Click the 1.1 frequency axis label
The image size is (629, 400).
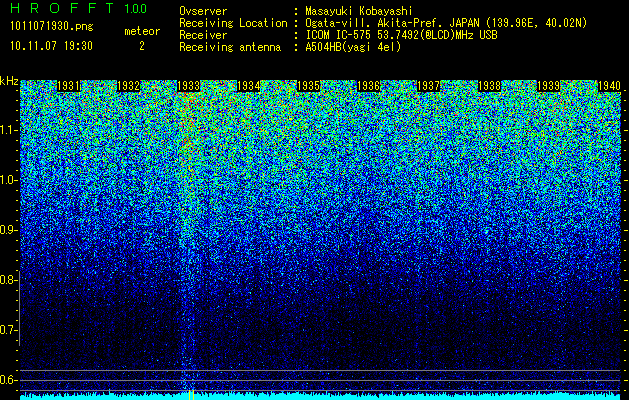click(8, 130)
